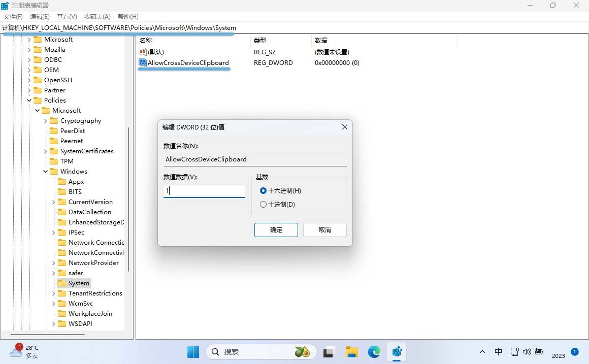Click the Registry Editor taskbar icon

(397, 352)
